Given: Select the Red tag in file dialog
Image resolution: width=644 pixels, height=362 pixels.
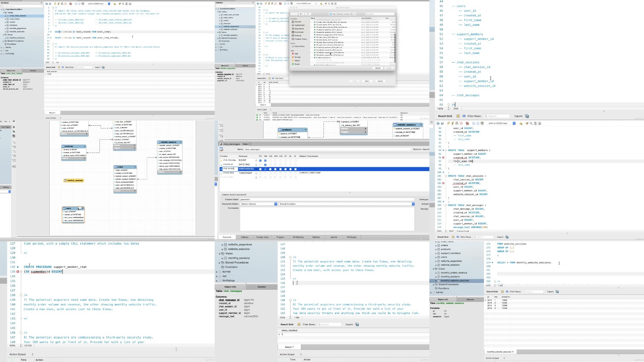Looking at the screenshot, I should [296, 54].
